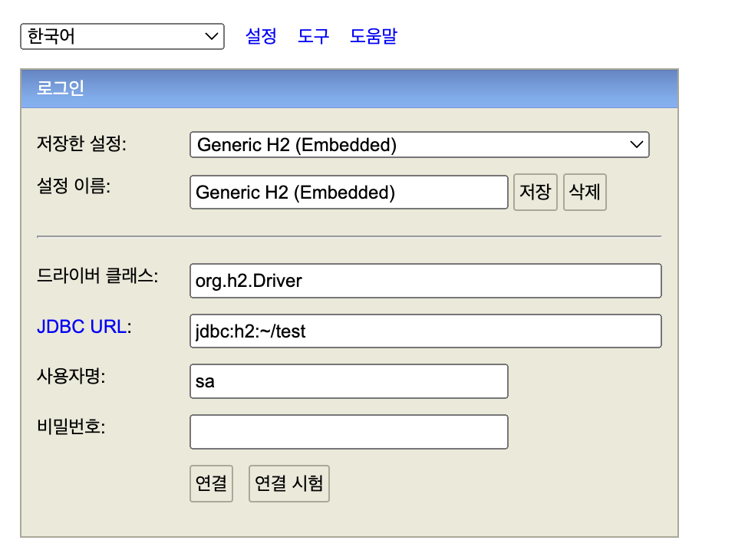The image size is (735, 560).
Task: Click the 드라이버 클래스: label
Action: tap(97, 275)
